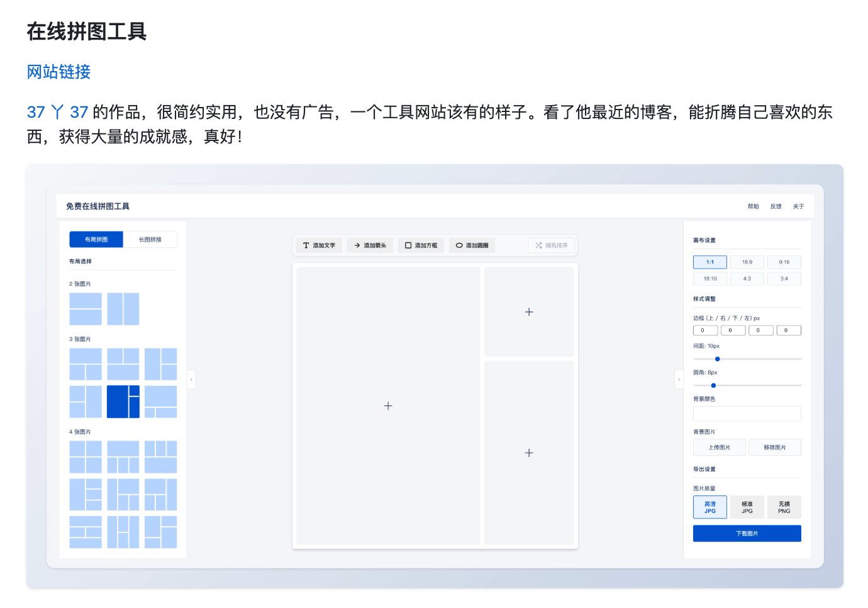The image size is (868, 608).
Task: Click the 添加方框 rectangle tool icon
Action: pyautogui.click(x=408, y=245)
